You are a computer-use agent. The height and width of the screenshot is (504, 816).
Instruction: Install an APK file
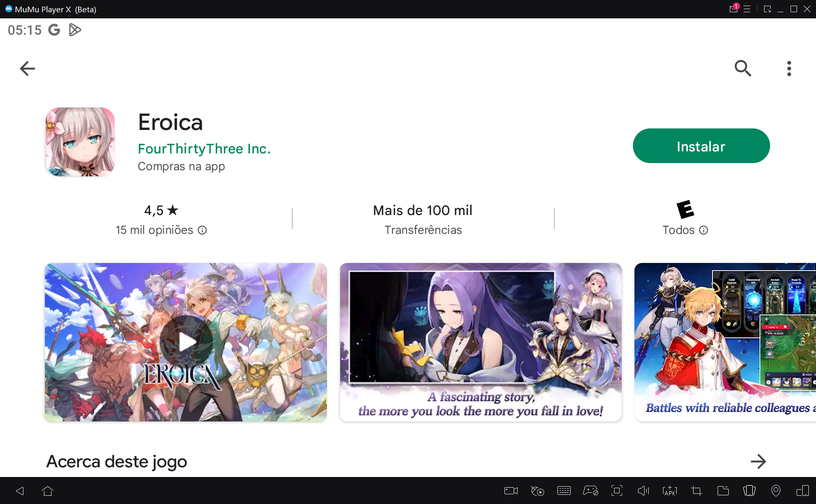click(x=670, y=491)
